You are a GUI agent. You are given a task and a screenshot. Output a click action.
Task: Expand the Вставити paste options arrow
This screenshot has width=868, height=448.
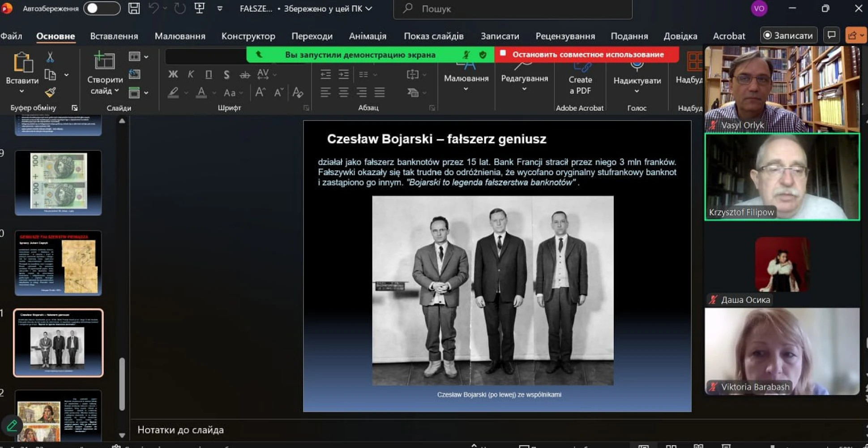21,91
